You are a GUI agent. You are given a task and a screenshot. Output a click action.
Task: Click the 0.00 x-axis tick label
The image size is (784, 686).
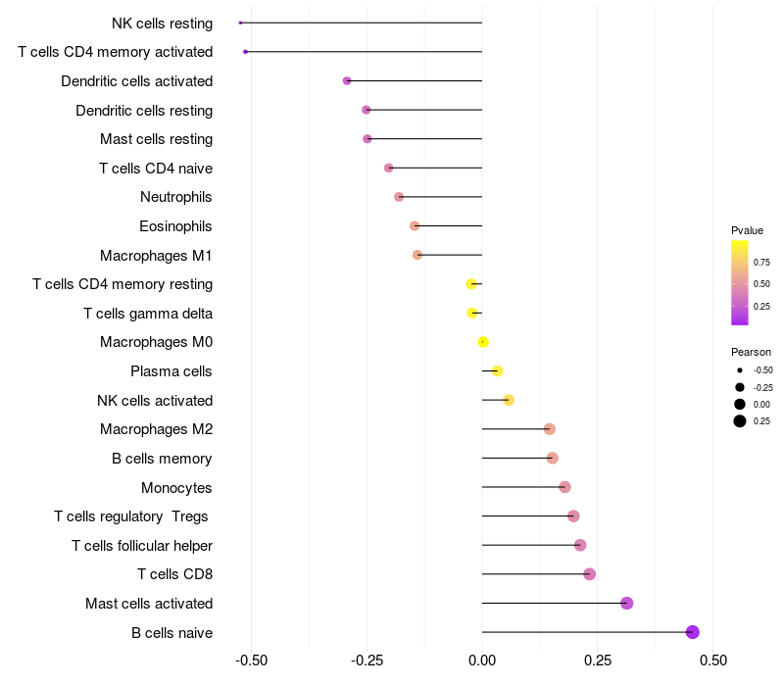tap(482, 661)
